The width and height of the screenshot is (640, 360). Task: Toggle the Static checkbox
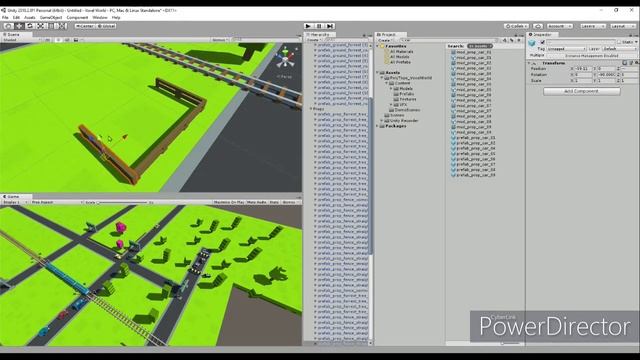pyautogui.click(x=619, y=42)
